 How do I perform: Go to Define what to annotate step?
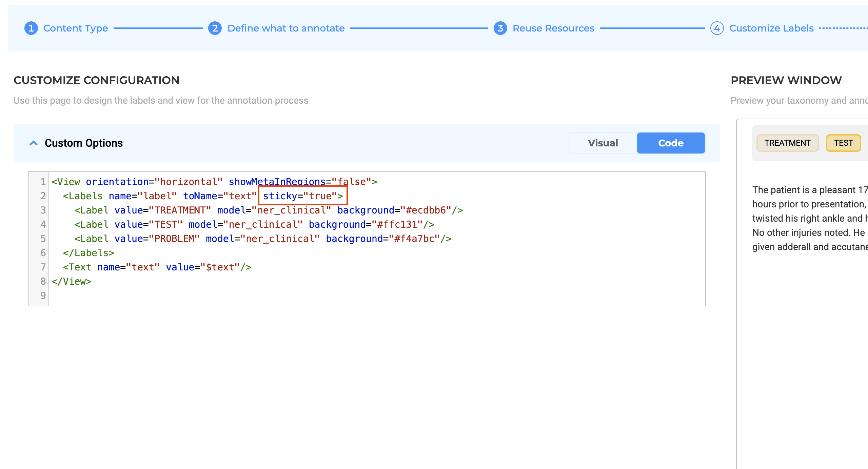pyautogui.click(x=286, y=28)
